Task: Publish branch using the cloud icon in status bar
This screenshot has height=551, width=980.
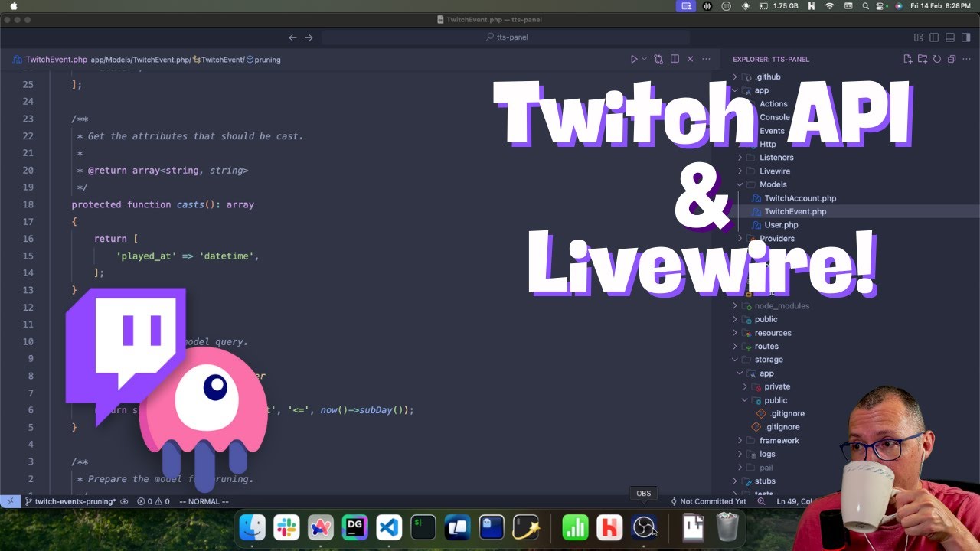Action: 124,501
